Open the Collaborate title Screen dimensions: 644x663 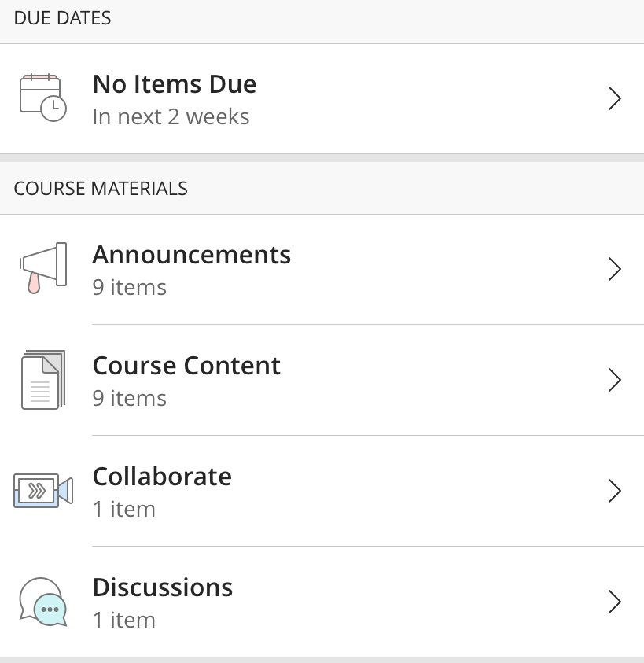(162, 477)
